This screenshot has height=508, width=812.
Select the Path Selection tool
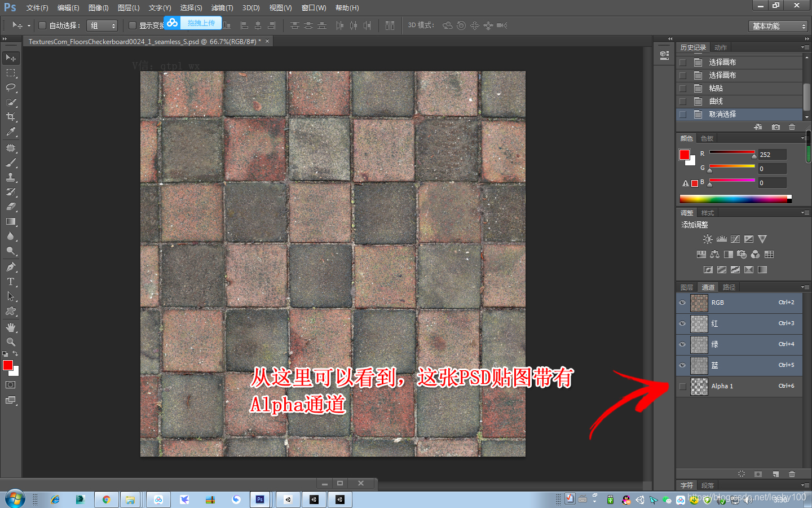11,296
